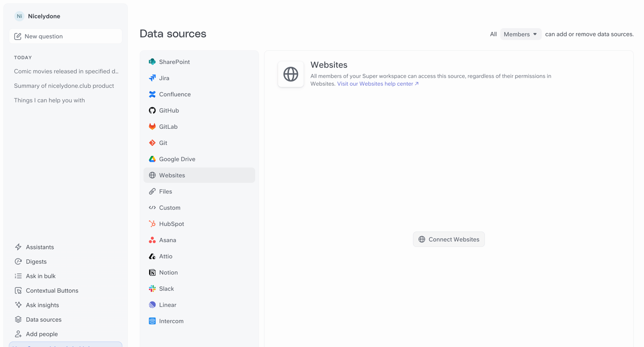The width and height of the screenshot is (644, 347).
Task: Start a New question
Action: pos(66,36)
